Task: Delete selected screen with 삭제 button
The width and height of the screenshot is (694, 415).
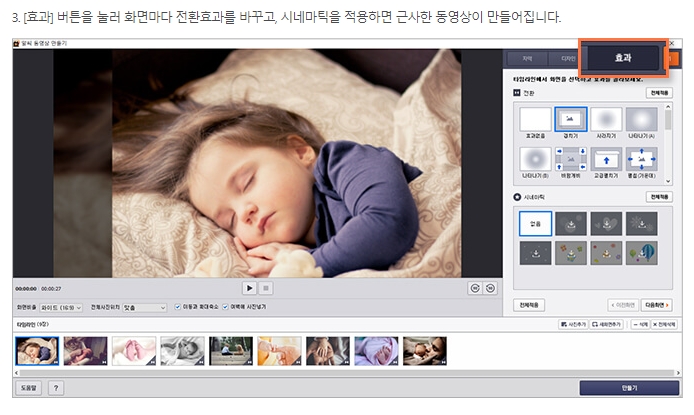Action: click(x=640, y=324)
